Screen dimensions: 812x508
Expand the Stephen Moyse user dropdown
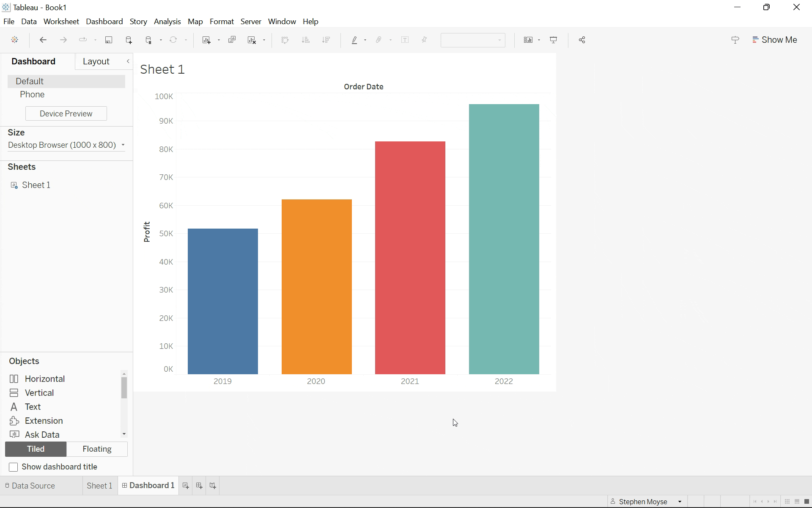point(679,502)
